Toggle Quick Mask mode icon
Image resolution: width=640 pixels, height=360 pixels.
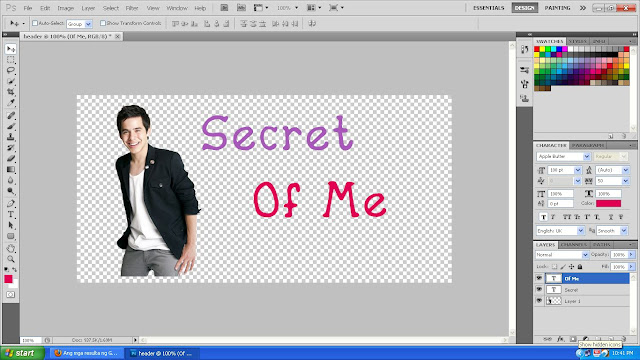click(x=11, y=294)
